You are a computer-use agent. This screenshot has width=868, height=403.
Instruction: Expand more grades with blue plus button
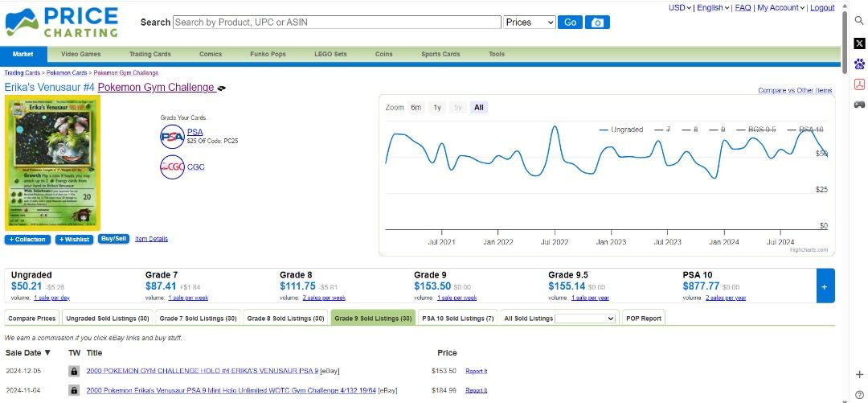click(825, 286)
